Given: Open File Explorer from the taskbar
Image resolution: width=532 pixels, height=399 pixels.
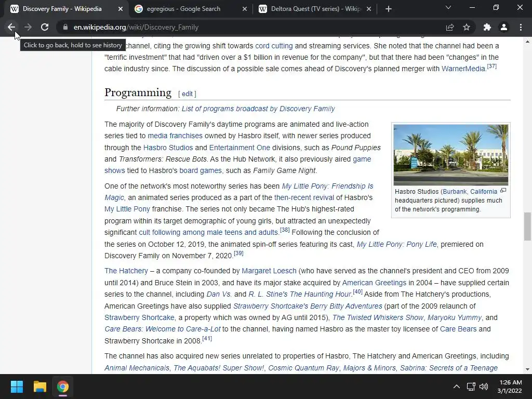Looking at the screenshot, I should pyautogui.click(x=39, y=387).
